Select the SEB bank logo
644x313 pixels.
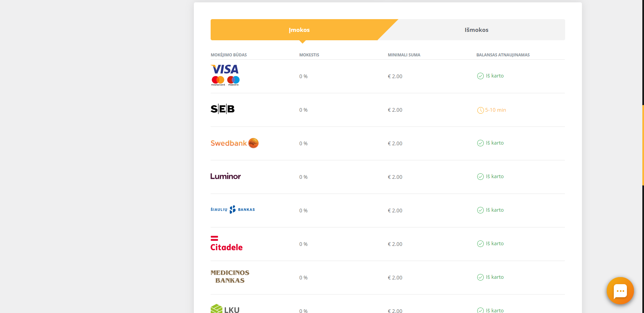tap(222, 109)
